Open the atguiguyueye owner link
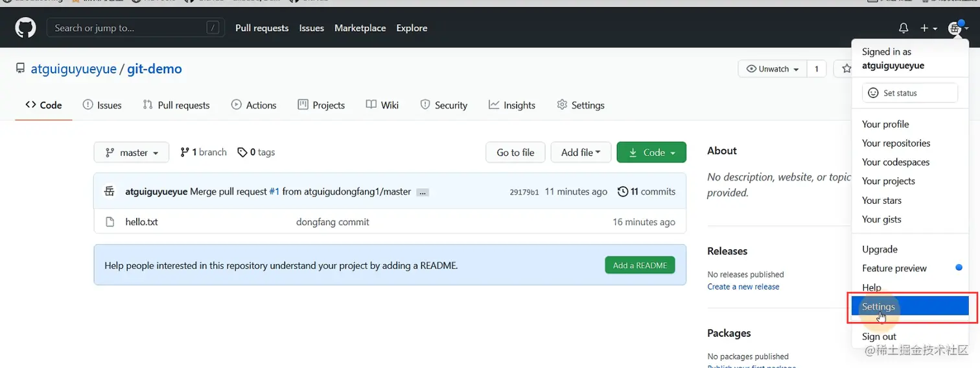The width and height of the screenshot is (980, 368). coord(73,69)
